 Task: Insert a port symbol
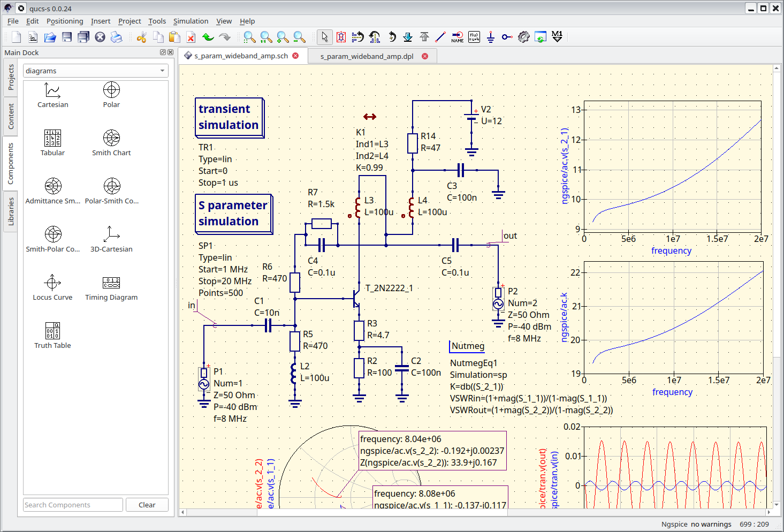point(507,37)
